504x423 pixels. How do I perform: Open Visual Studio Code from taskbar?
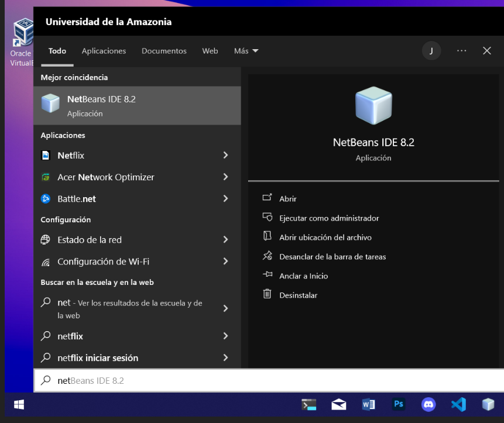(459, 405)
